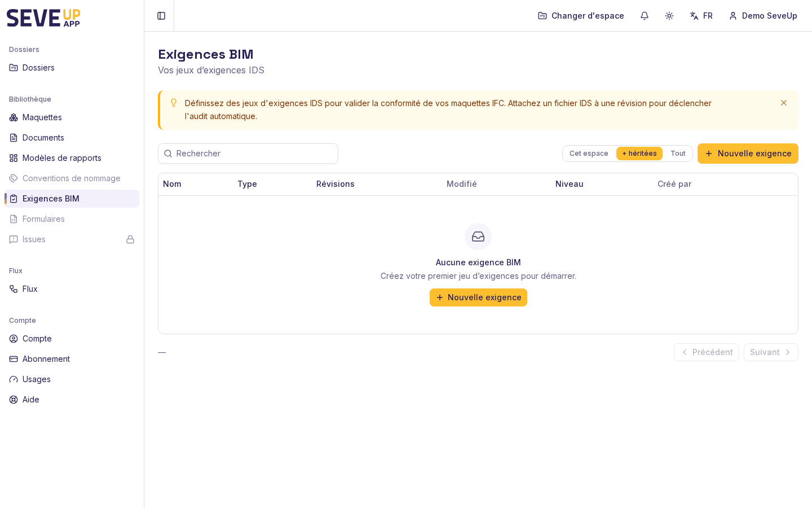Click the Rechercher search field

pyautogui.click(x=248, y=154)
